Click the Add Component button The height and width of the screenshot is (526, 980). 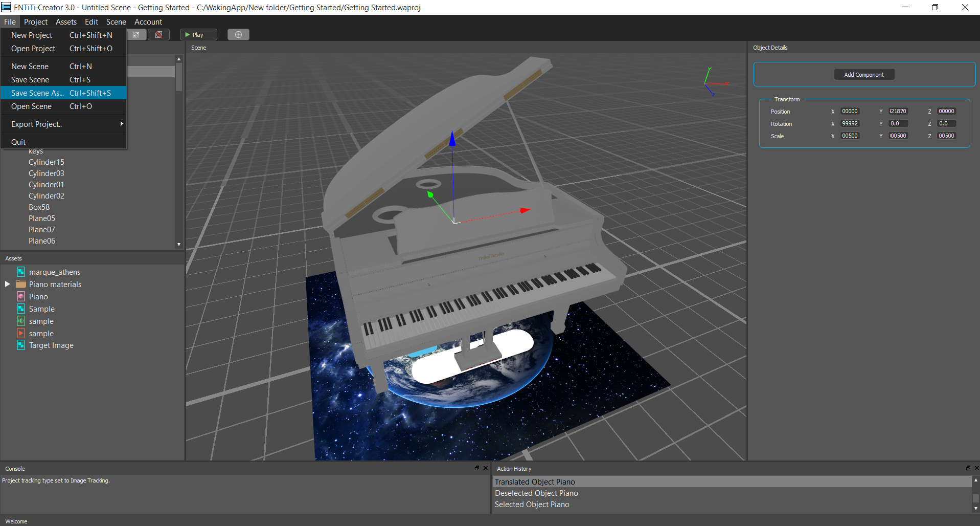(864, 75)
